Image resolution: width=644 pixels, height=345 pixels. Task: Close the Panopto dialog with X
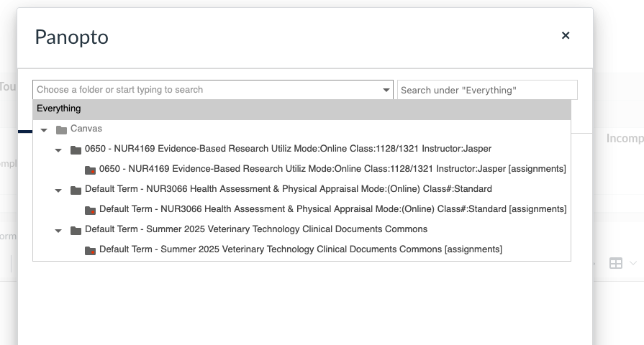(566, 36)
